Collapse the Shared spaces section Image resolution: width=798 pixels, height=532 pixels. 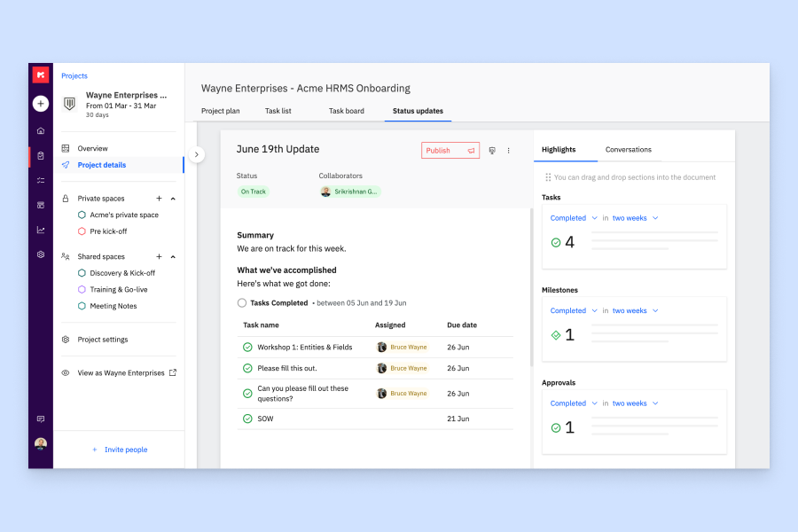(x=173, y=256)
